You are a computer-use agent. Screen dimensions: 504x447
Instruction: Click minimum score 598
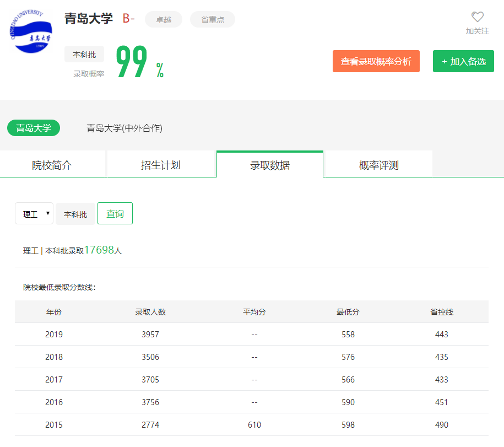pyautogui.click(x=348, y=425)
